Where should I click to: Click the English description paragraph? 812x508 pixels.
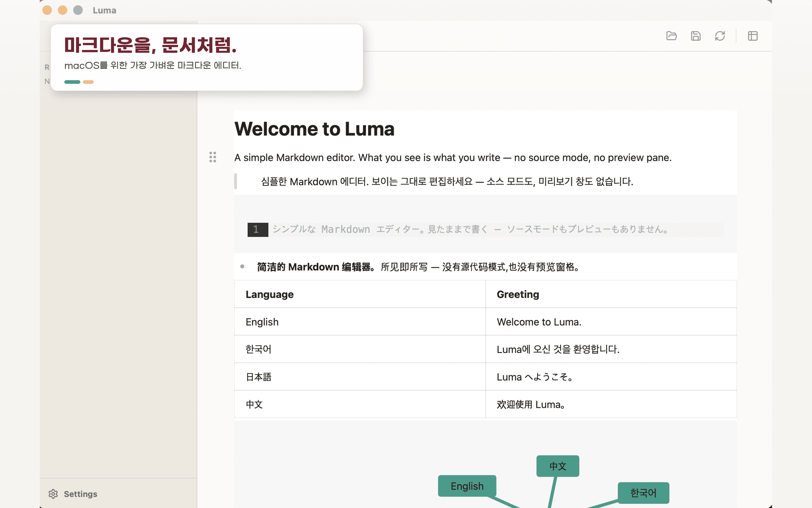pyautogui.click(x=453, y=157)
